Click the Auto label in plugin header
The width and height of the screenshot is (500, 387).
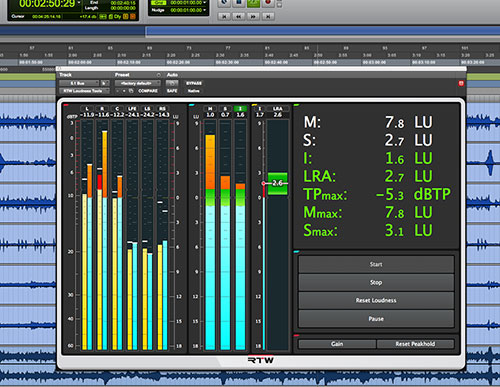[172, 75]
